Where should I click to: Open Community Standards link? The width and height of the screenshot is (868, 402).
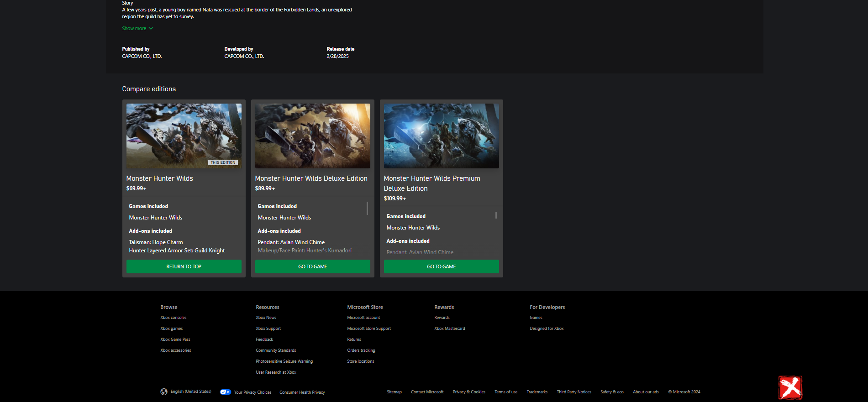pyautogui.click(x=276, y=350)
